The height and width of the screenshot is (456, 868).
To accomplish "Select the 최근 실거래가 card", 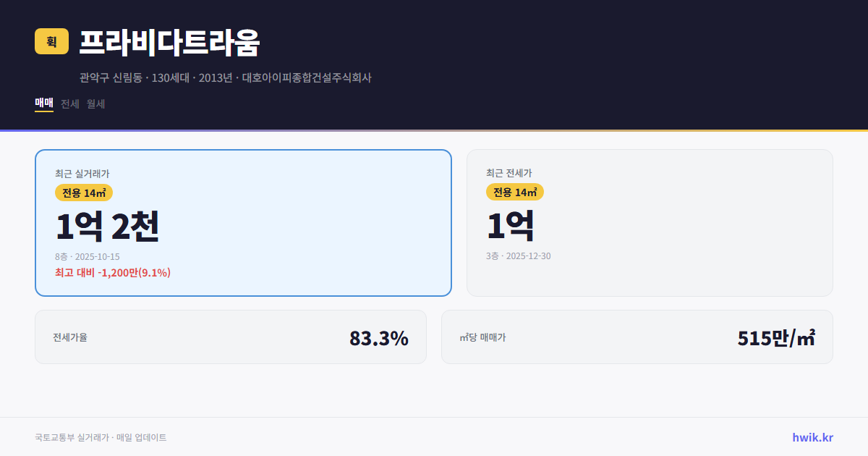I will click(242, 222).
